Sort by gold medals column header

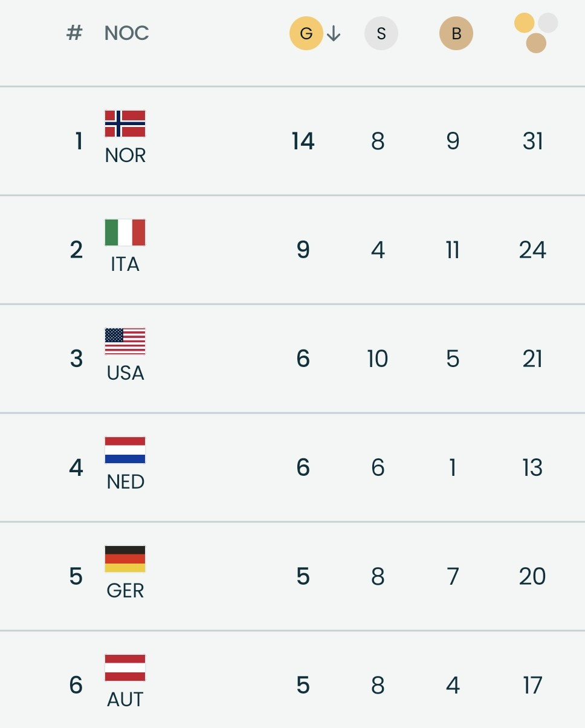(306, 33)
